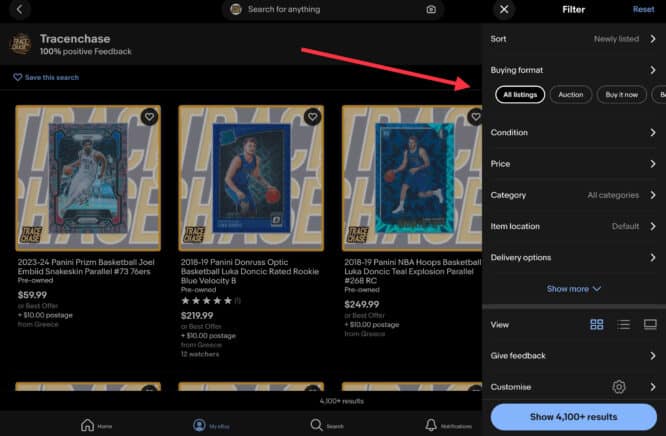Open title '2018-19 Panini Donruss Optic' listing
The width and height of the screenshot is (666, 436).
pyautogui.click(x=250, y=272)
